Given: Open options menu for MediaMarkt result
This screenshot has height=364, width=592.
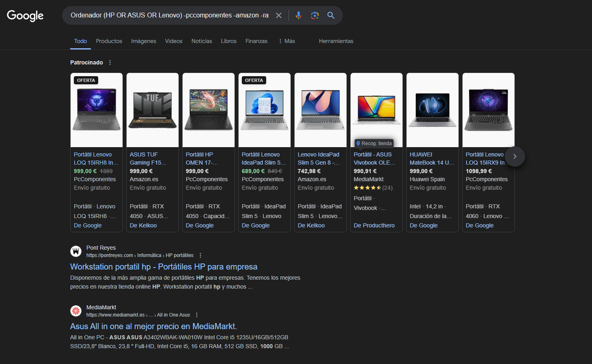Looking at the screenshot, I should click(x=197, y=315).
